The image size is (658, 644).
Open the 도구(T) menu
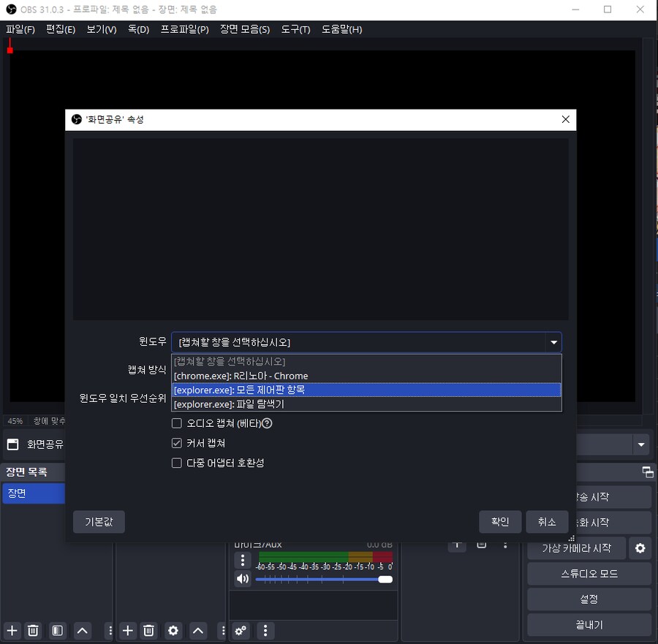[295, 29]
